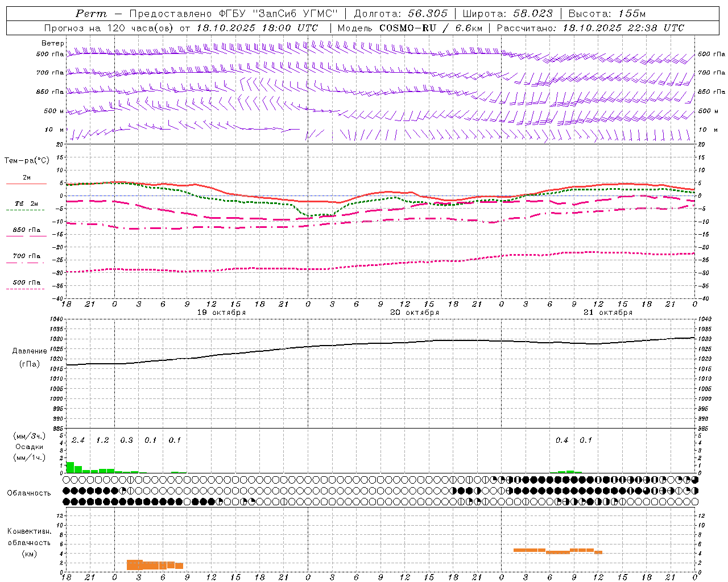Select the '2.4' precipitation amount value
The height and width of the screenshot is (582, 728).
point(78,440)
